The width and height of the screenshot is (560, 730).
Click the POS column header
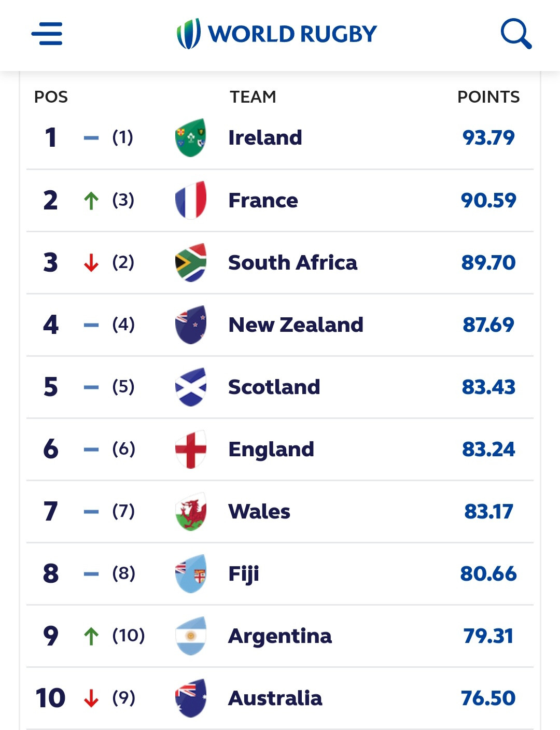(51, 97)
